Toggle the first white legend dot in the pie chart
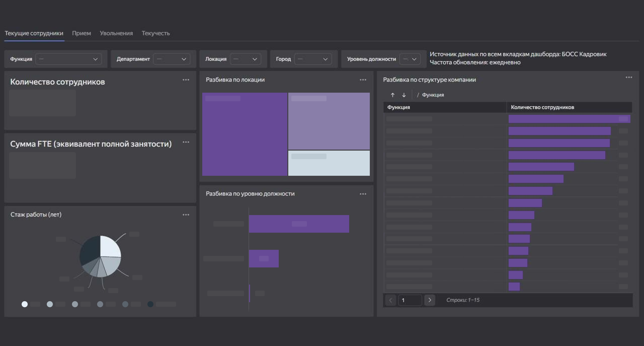Screen dimensions: 644x346 pos(25,304)
